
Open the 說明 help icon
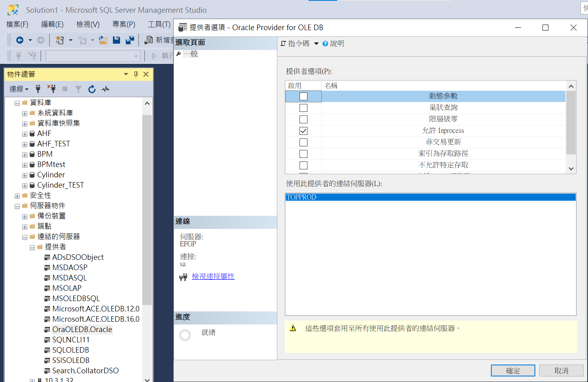325,44
